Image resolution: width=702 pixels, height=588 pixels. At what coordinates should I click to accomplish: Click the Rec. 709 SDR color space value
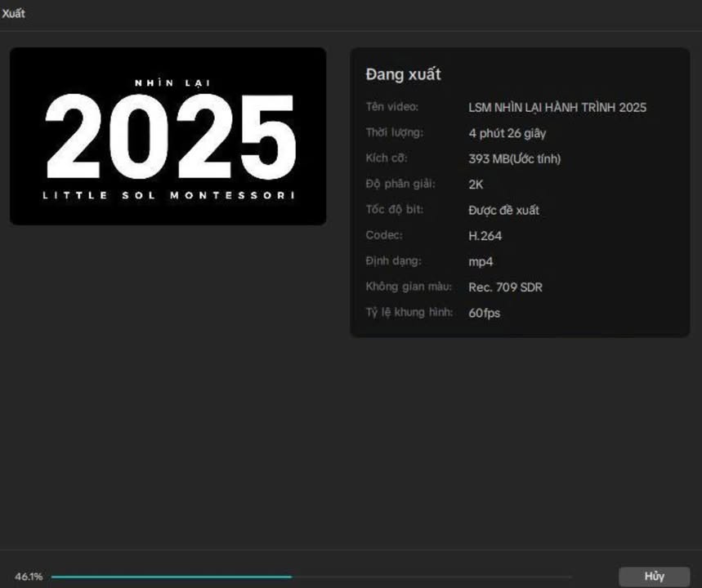[x=505, y=287]
